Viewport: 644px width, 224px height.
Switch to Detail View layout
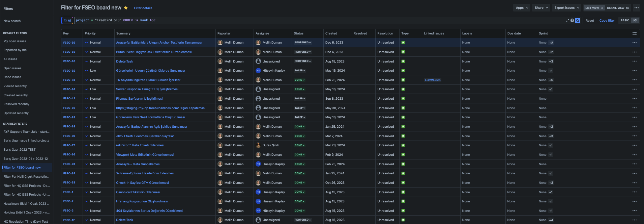click(618, 8)
